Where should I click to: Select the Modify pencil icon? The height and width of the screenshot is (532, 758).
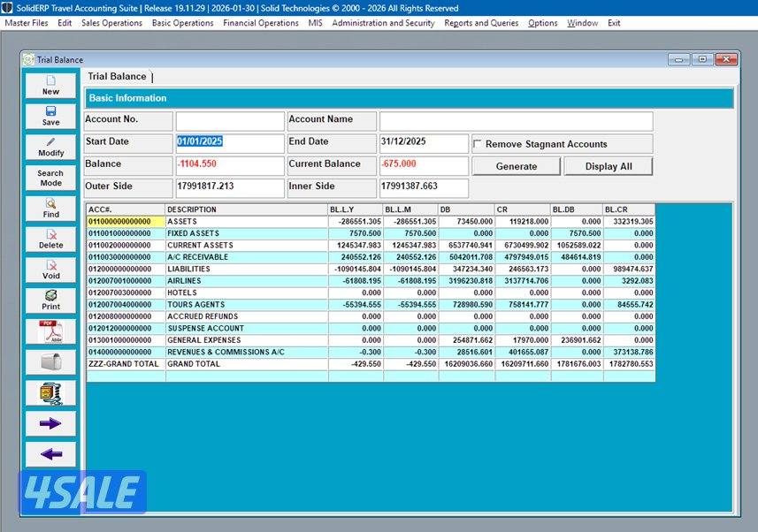(x=50, y=147)
